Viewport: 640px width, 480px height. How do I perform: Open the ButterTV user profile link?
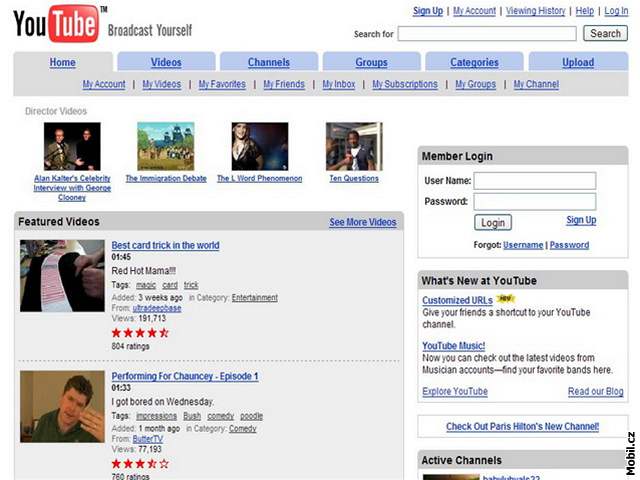pos(148,439)
